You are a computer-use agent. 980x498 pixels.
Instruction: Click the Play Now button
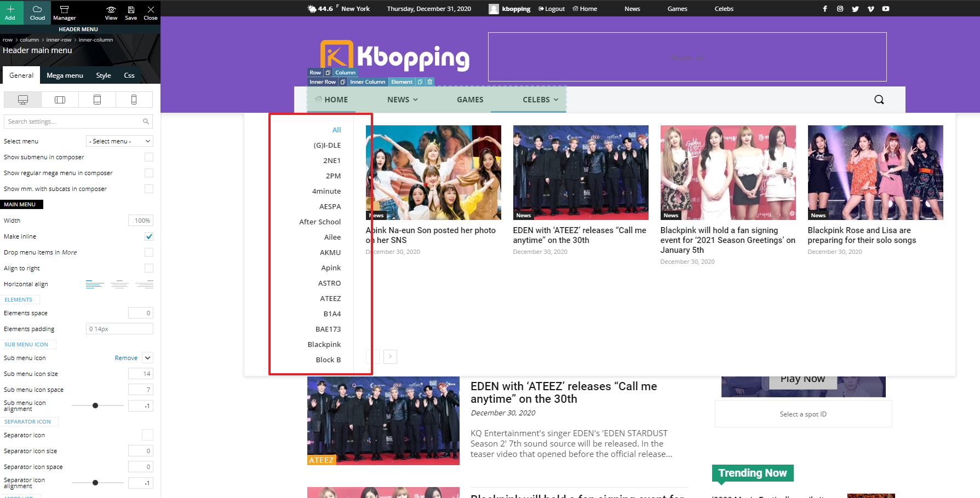pyautogui.click(x=803, y=379)
